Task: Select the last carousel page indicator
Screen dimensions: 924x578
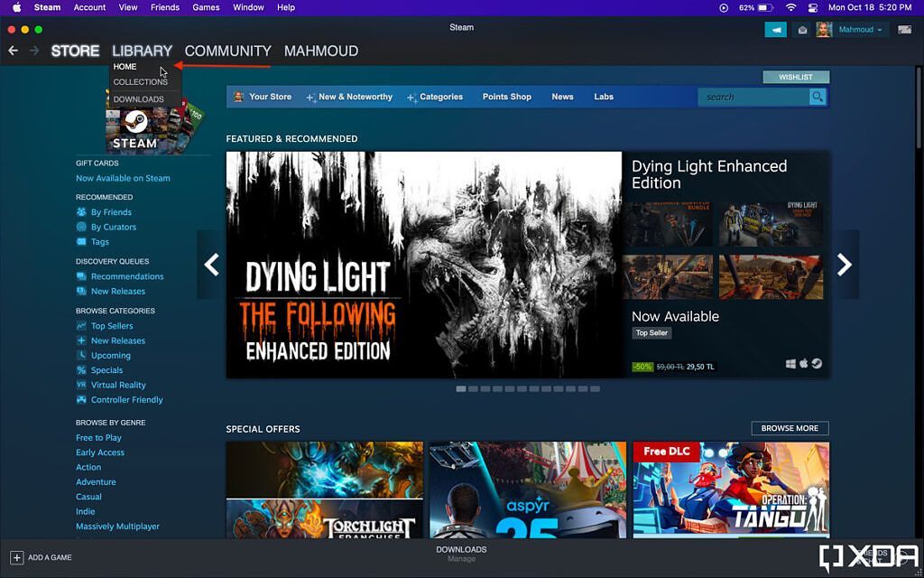Action: pos(596,389)
